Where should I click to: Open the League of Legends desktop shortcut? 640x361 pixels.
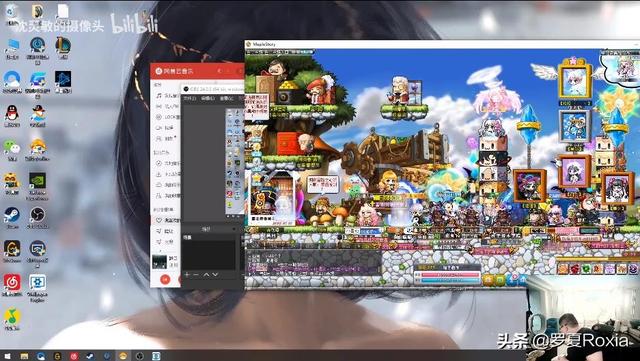pos(63,45)
